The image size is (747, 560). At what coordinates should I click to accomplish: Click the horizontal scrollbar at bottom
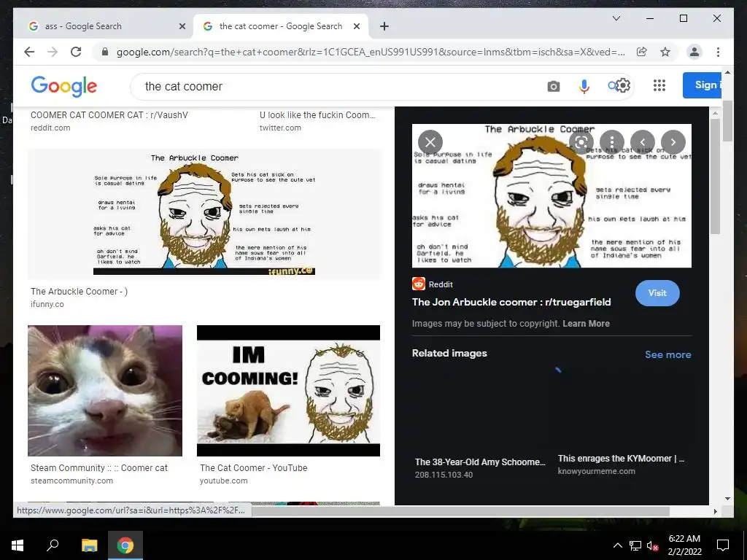[x=461, y=511]
